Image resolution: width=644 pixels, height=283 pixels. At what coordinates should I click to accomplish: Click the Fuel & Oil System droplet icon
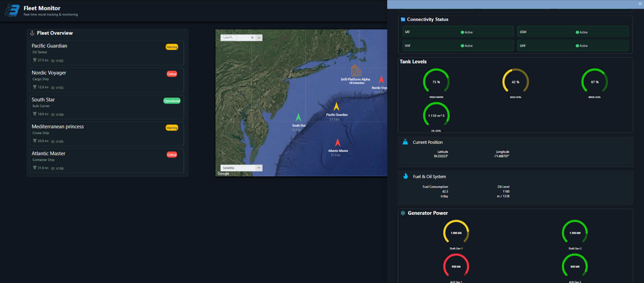(405, 176)
